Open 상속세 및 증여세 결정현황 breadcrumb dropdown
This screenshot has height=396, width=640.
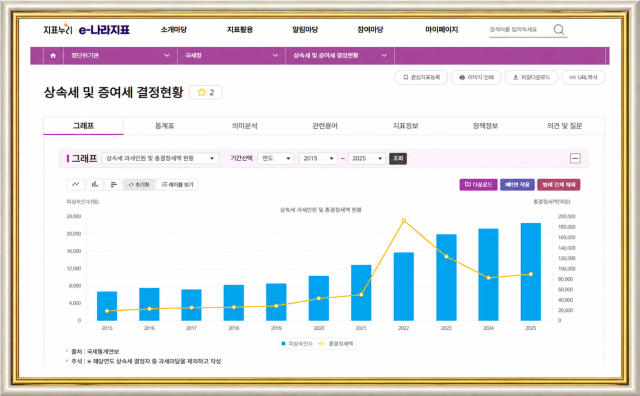340,56
